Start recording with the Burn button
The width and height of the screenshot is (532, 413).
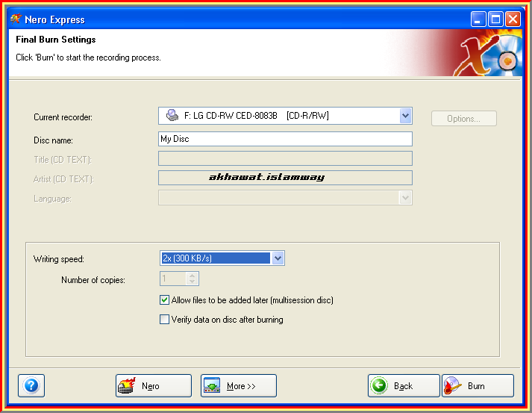(x=478, y=385)
